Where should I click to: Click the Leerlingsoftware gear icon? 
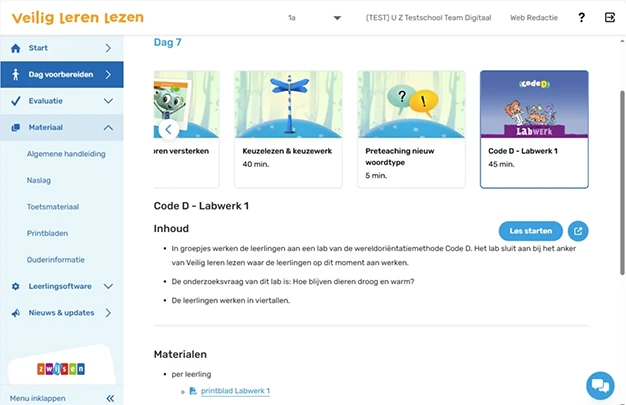coord(16,286)
